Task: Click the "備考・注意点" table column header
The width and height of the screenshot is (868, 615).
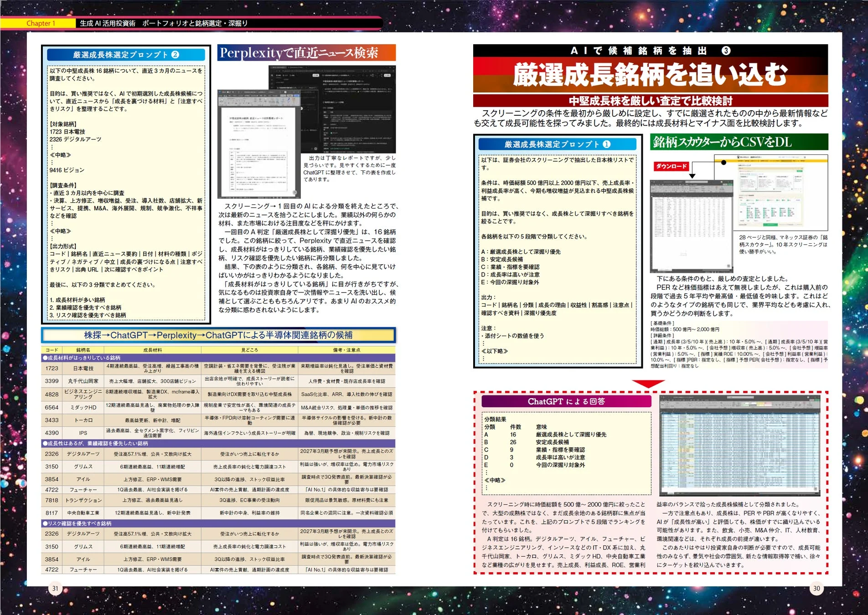Action: click(346, 350)
